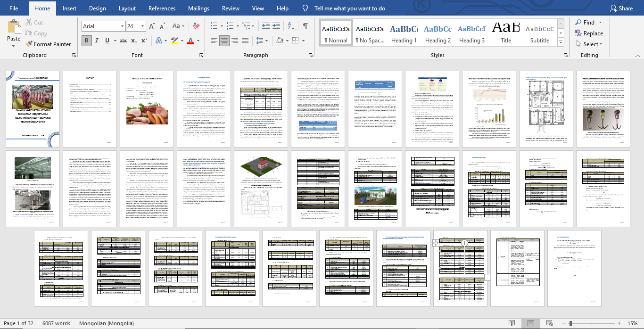644x329 pixels.
Task: Click the Share button
Action: [621, 8]
